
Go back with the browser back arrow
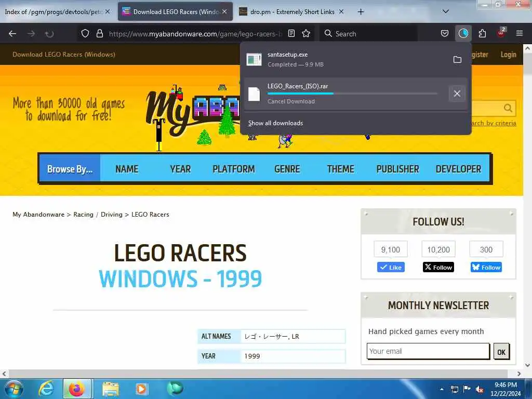pyautogui.click(x=12, y=34)
